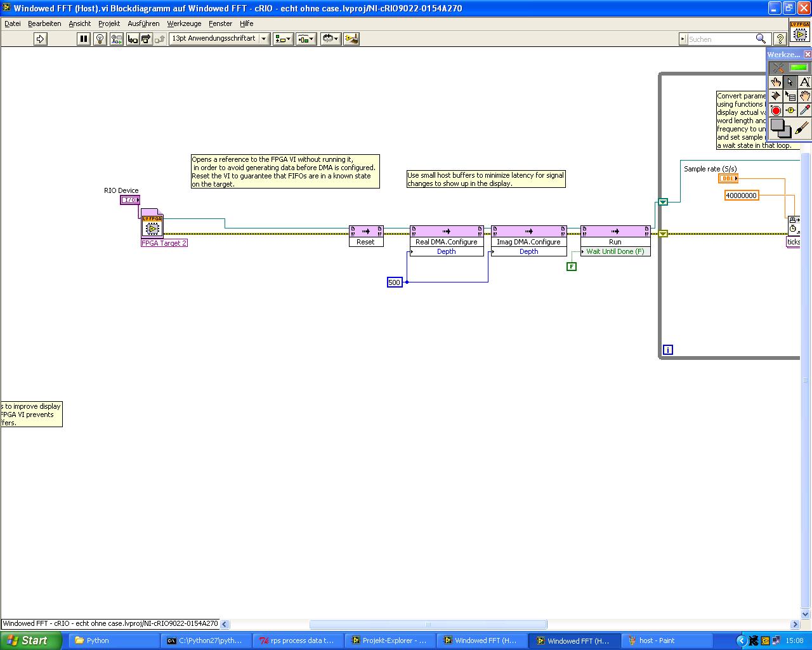Viewport: 812px width, 650px height.
Task: Open the Hilfe menu
Action: point(247,23)
